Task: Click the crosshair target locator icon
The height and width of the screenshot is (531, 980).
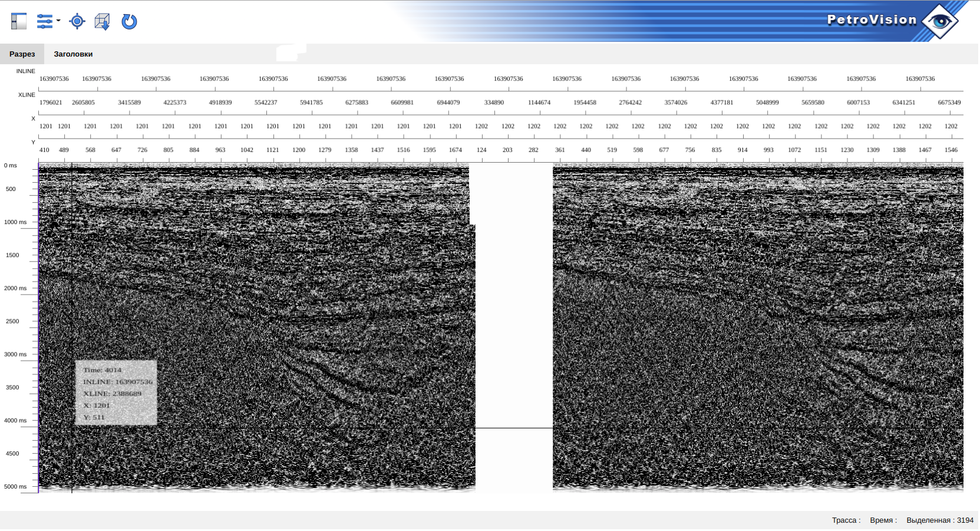Action: pyautogui.click(x=77, y=21)
